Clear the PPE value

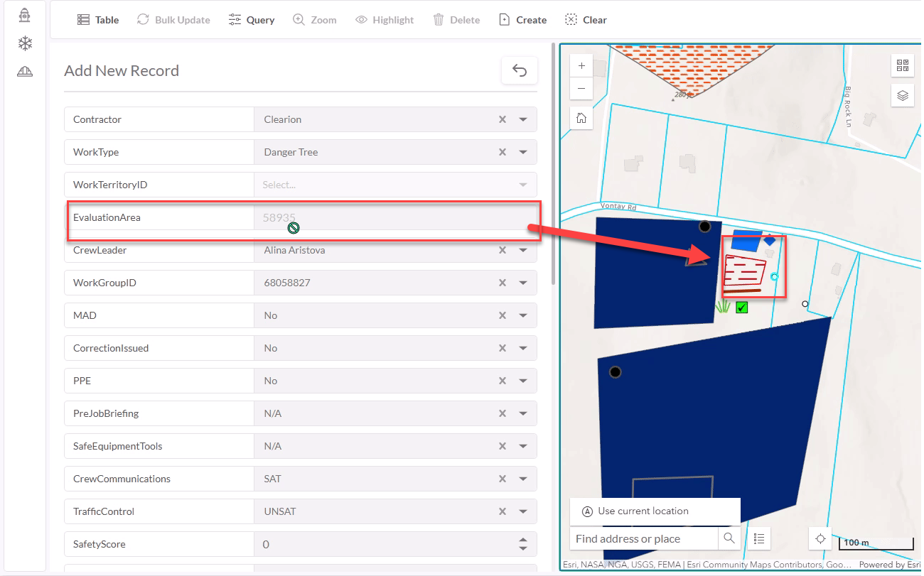point(503,381)
